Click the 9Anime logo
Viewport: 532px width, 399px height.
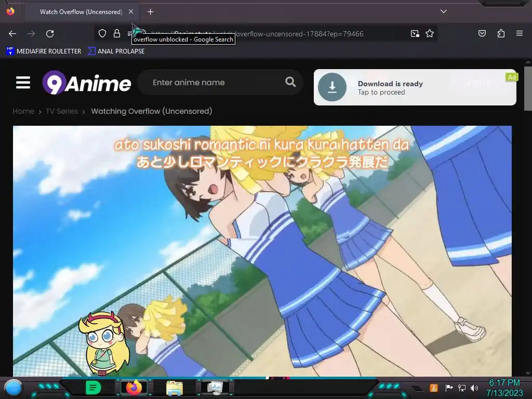click(87, 83)
